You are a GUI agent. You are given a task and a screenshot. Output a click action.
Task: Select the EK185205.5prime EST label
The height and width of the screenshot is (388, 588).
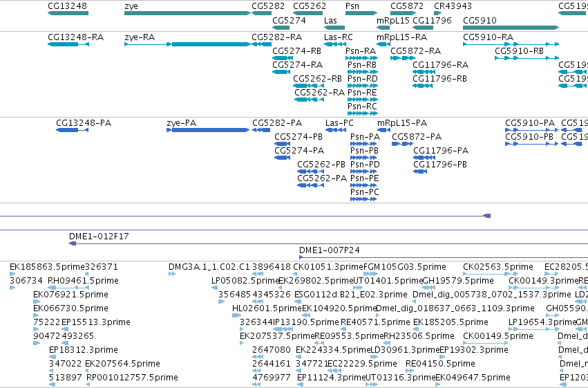(451, 322)
